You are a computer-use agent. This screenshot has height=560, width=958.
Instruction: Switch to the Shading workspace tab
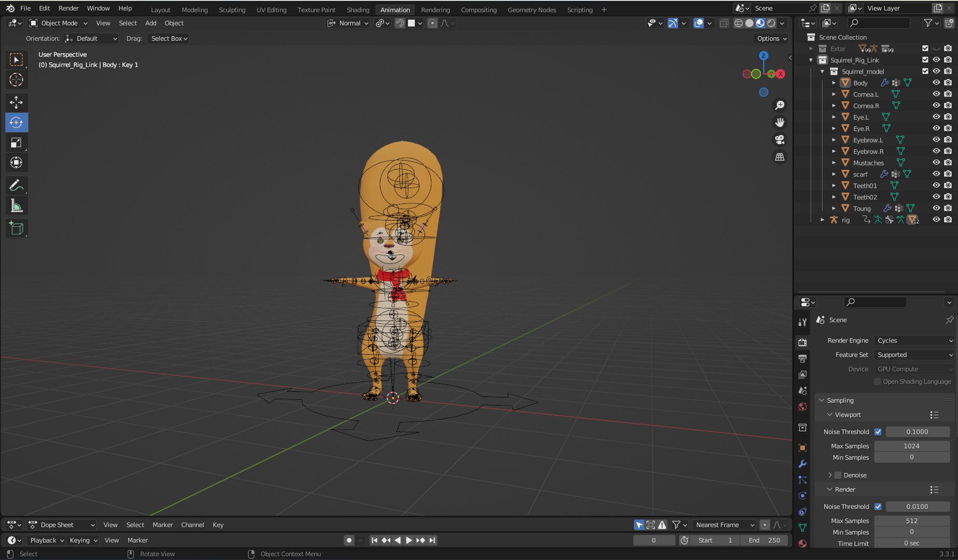pyautogui.click(x=358, y=10)
